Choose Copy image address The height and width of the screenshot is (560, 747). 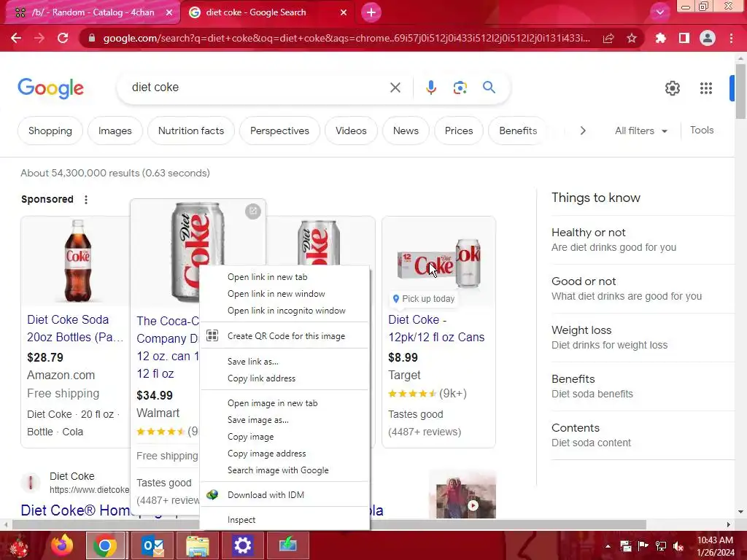[285, 454]
